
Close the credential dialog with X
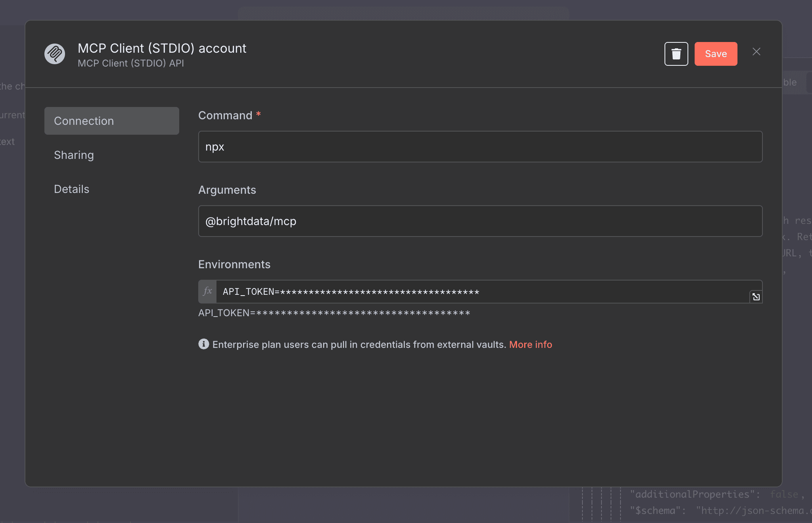(756, 52)
